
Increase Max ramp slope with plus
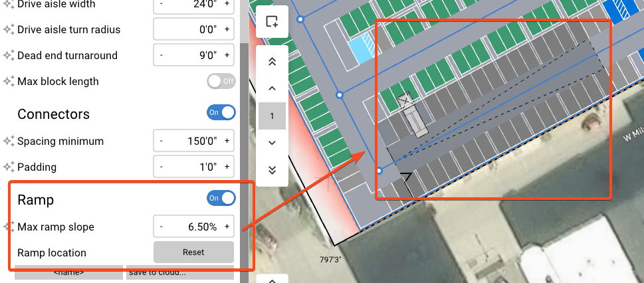click(x=227, y=227)
